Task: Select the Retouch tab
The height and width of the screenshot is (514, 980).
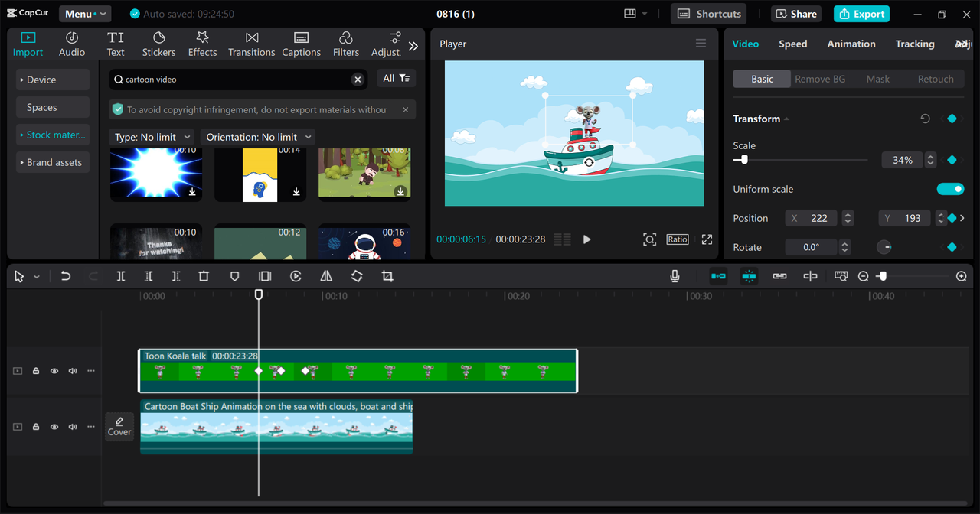Action: [936, 79]
